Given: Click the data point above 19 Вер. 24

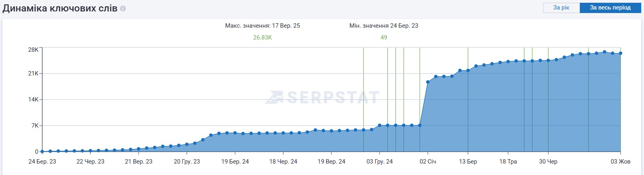Looking at the screenshot, I should 331,131.
